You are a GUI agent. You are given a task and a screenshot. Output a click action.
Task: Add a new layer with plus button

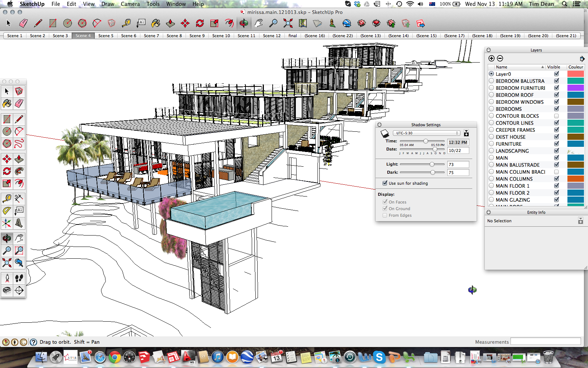point(491,58)
